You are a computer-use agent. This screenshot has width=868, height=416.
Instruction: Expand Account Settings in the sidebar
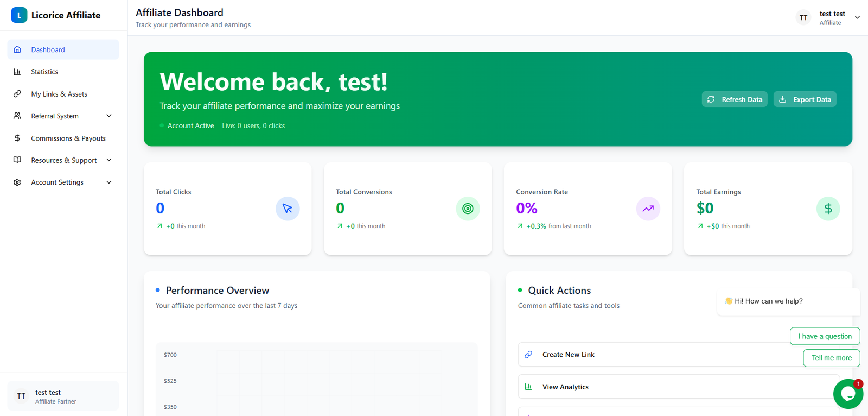click(x=108, y=182)
